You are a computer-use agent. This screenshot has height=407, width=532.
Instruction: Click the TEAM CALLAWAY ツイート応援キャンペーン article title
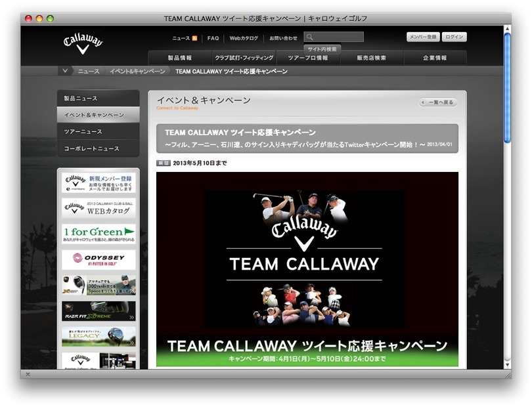click(240, 133)
